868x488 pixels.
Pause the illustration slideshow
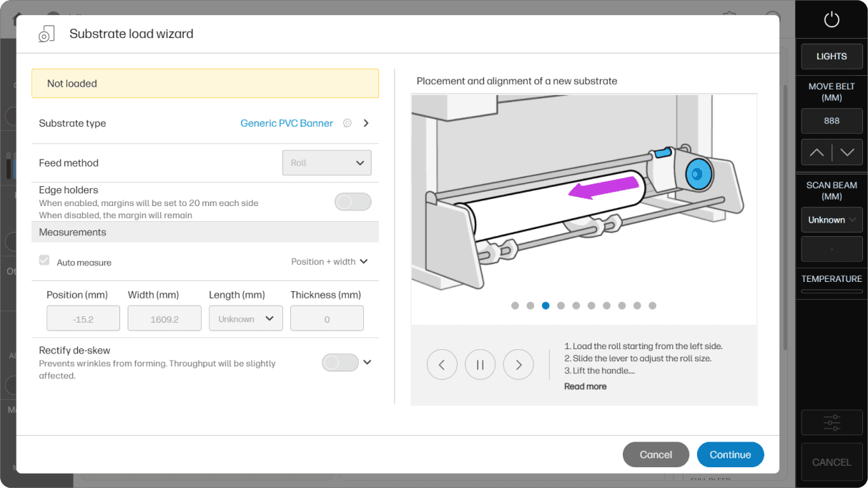click(480, 364)
